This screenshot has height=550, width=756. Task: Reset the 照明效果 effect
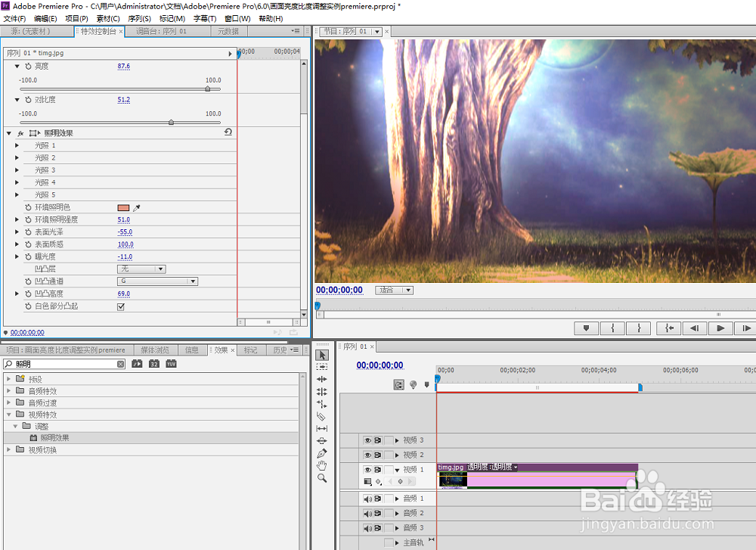click(x=228, y=132)
